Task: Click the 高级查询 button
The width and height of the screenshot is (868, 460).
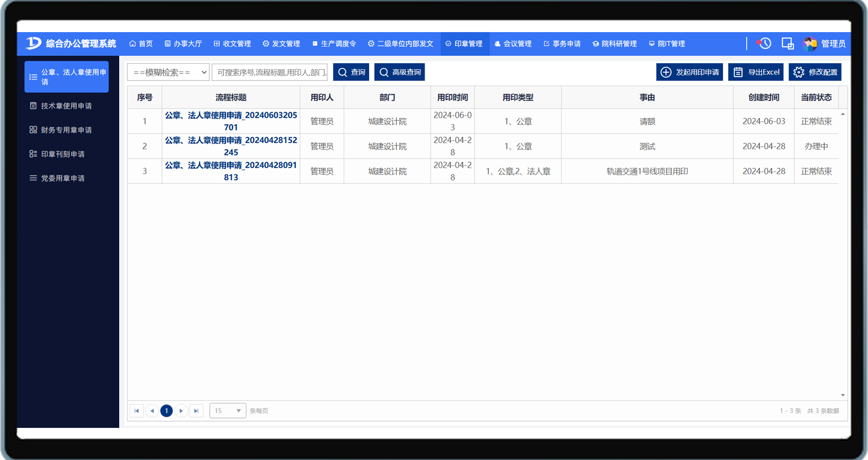Action: tap(400, 72)
